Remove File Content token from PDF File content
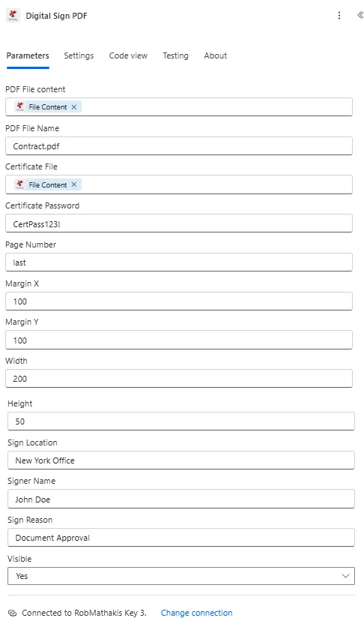 click(74, 106)
